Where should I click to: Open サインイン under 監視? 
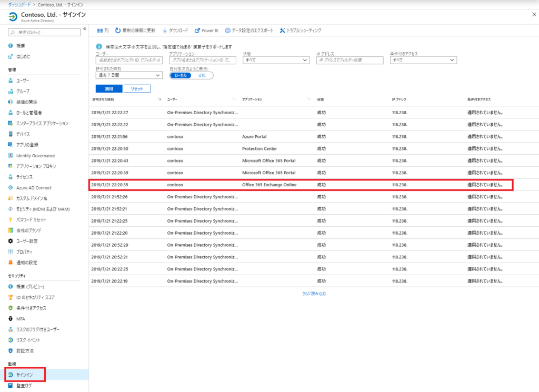pyautogui.click(x=25, y=375)
